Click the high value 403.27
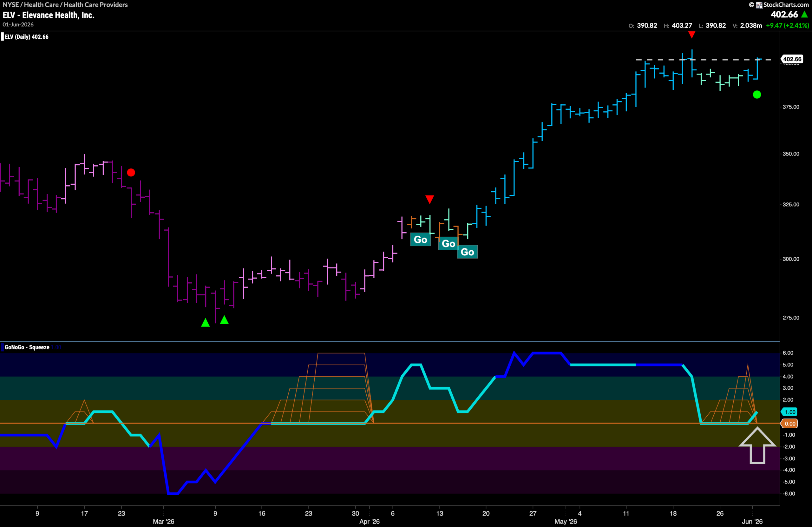The width and height of the screenshot is (812, 527). [682, 26]
